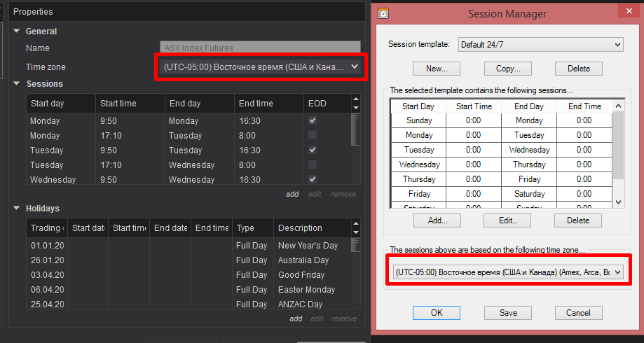Open the Time zone dropdown in Properties

[261, 67]
